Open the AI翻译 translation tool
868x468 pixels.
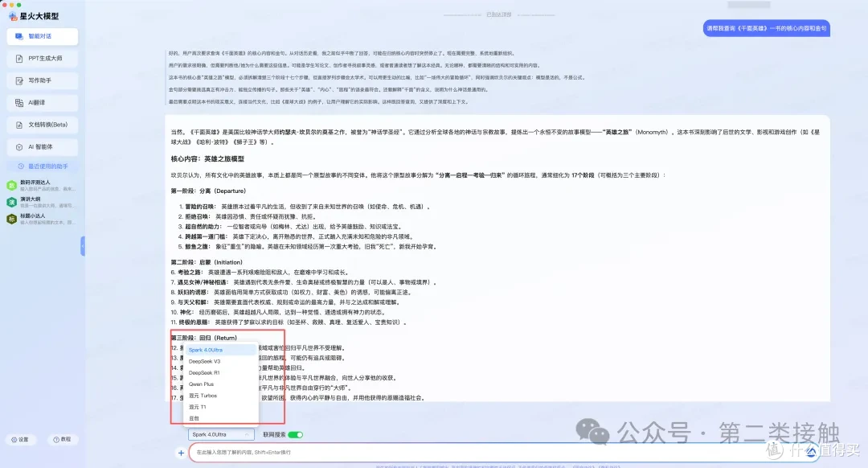click(42, 103)
